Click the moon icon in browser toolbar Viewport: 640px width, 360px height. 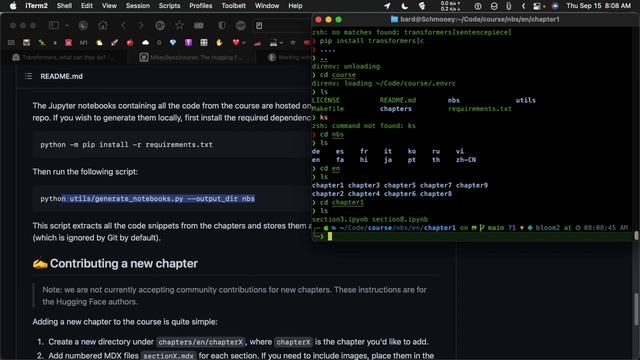[x=83, y=26]
